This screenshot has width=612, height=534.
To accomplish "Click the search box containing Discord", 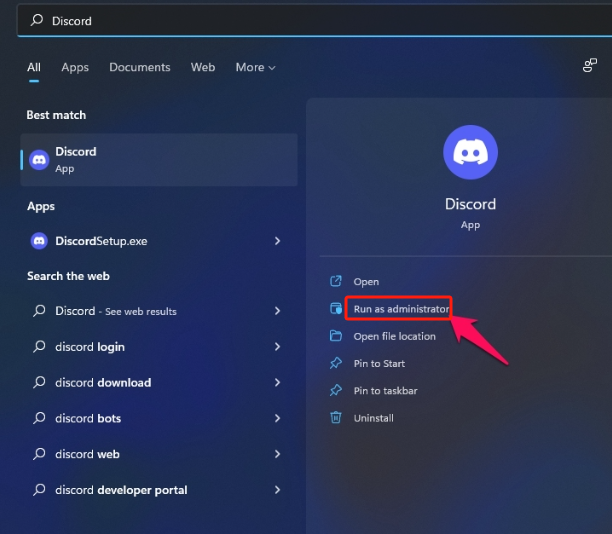I will (300, 20).
